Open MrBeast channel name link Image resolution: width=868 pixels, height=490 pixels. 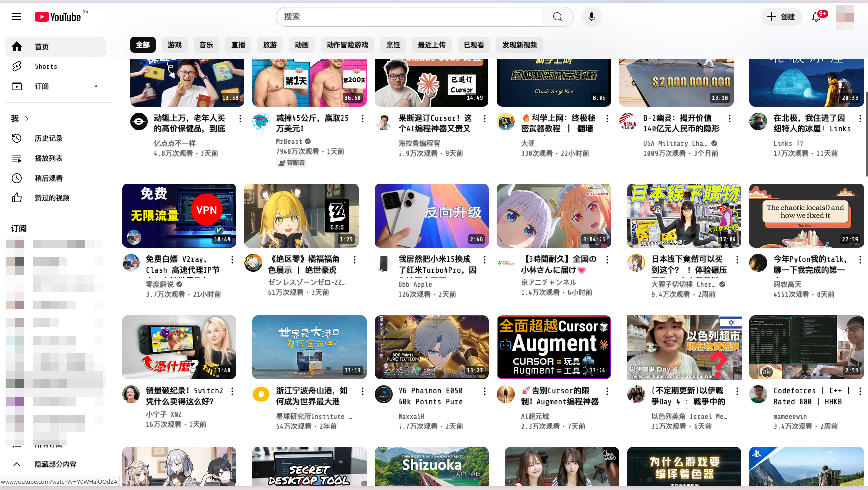click(289, 142)
